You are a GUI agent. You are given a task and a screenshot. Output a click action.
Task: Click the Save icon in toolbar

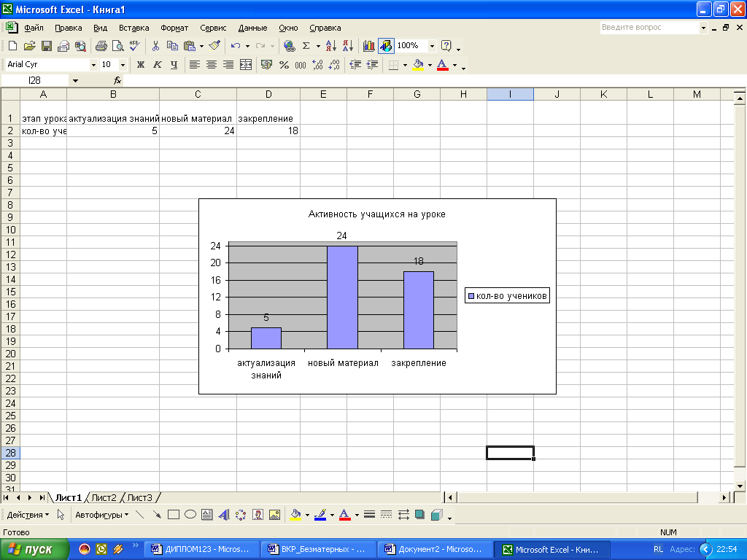pyautogui.click(x=46, y=46)
